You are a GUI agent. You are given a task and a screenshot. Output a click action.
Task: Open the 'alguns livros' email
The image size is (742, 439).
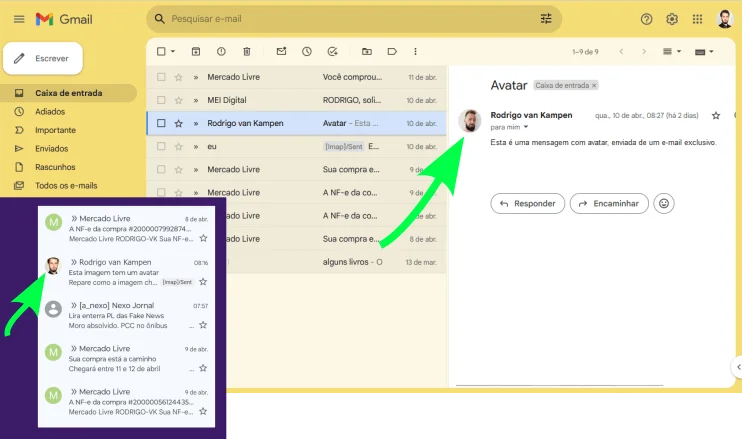pos(336,262)
